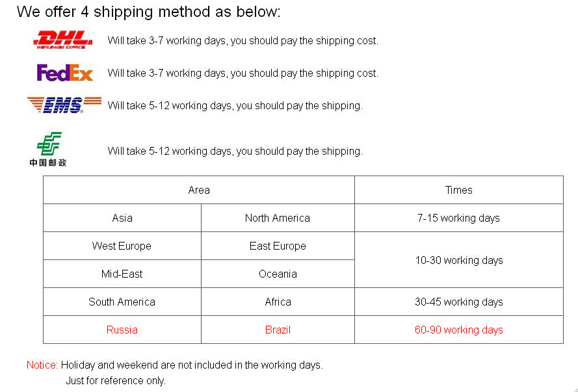Viewport: 578px width, 392px height.
Task: Click the Times column header
Action: point(458,190)
